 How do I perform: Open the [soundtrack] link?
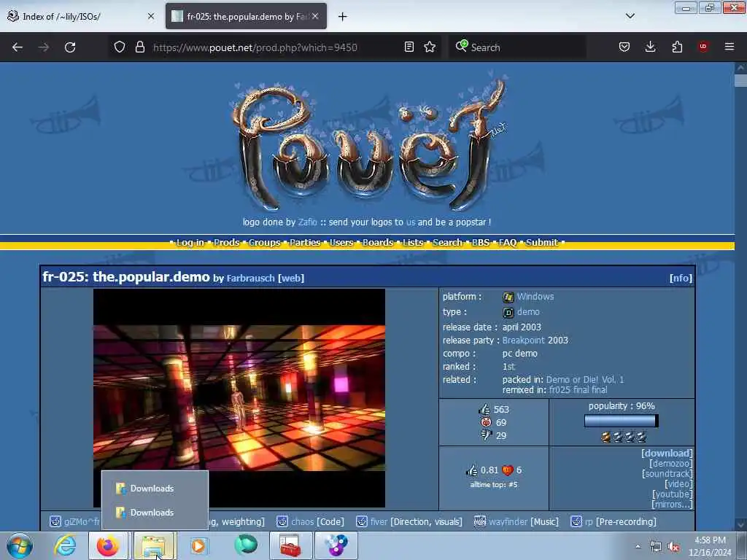(667, 474)
